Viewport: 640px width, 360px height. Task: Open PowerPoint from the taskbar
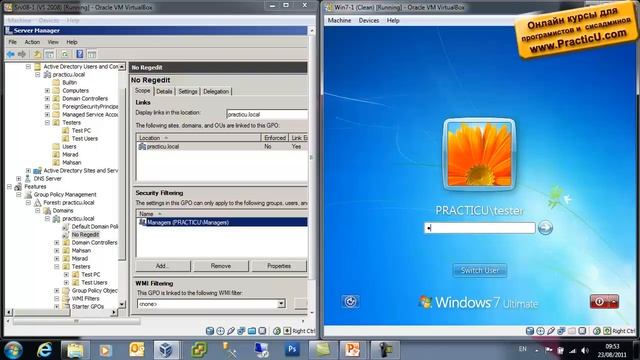(x=352, y=350)
